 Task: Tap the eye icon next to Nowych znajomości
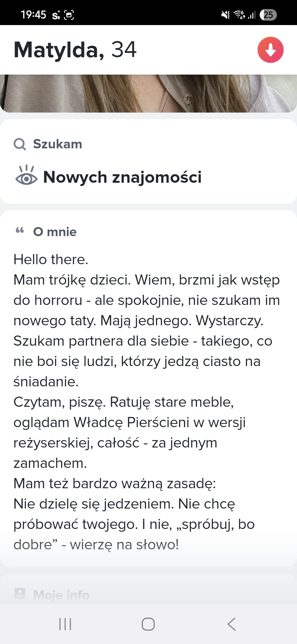(x=26, y=176)
